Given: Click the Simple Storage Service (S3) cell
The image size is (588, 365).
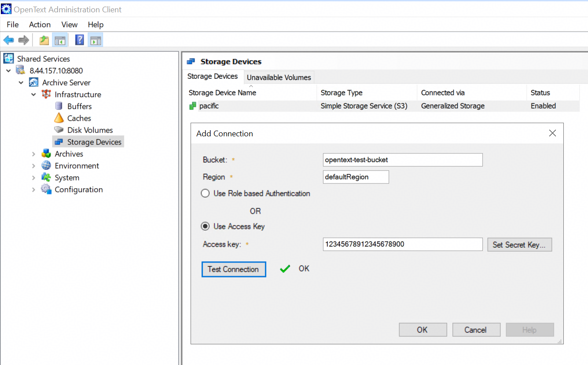Looking at the screenshot, I should [364, 106].
